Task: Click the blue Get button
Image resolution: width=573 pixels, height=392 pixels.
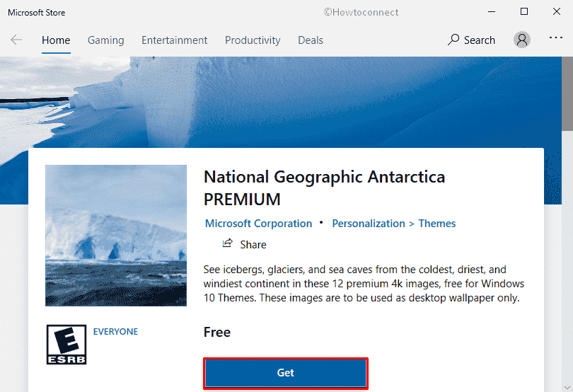Action: click(x=286, y=373)
